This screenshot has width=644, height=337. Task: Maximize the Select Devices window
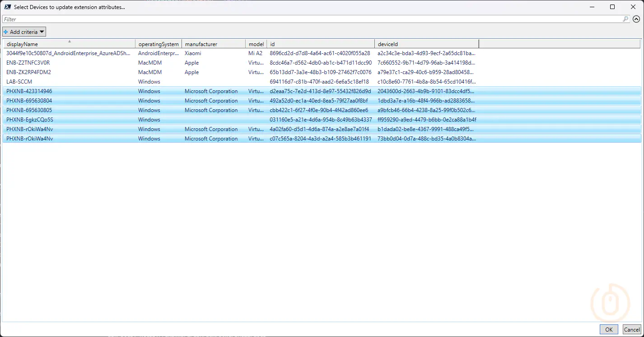(x=612, y=7)
